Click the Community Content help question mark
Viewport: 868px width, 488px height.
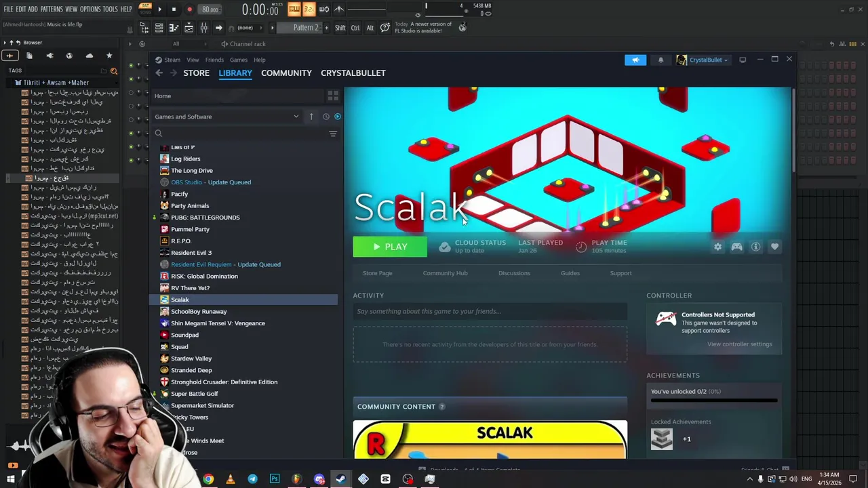coord(441,407)
